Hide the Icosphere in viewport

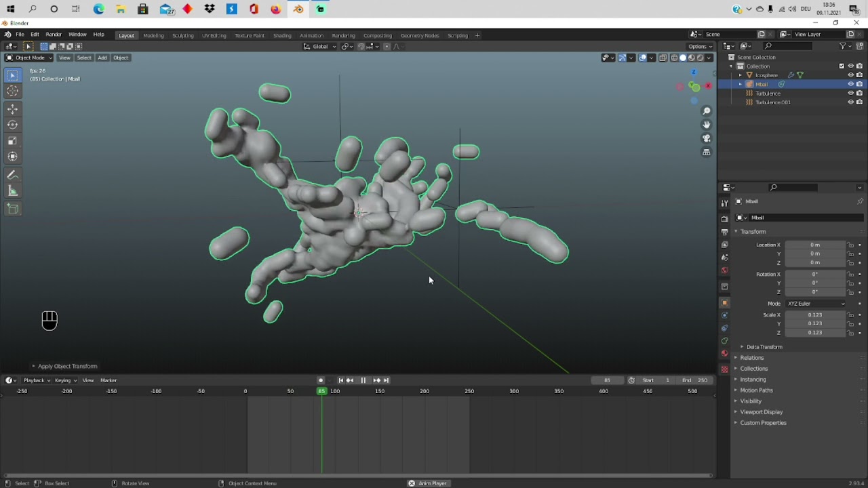tap(850, 75)
